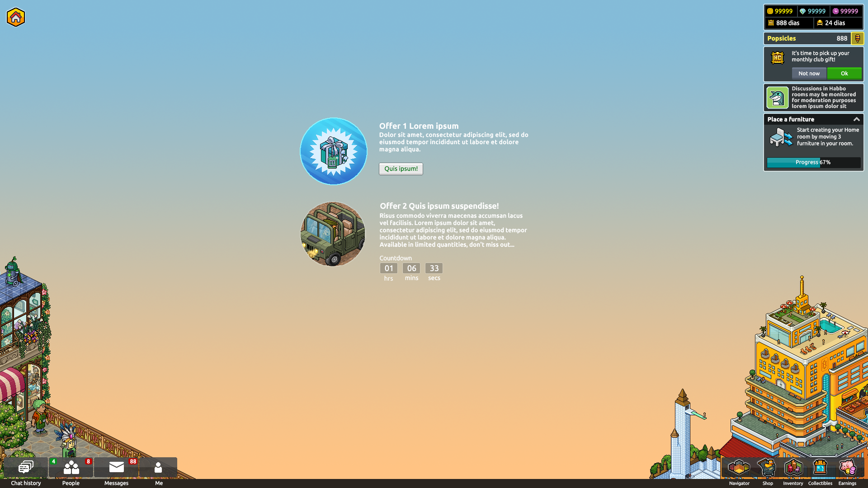868x488 pixels.
Task: Collapse the Place a furniture panel
Action: pyautogui.click(x=856, y=119)
